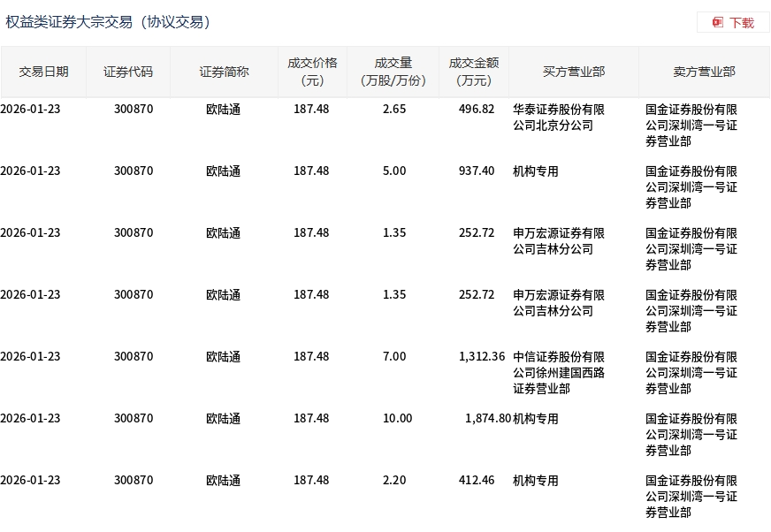Click the Excel download icon
The height and width of the screenshot is (532, 771).
click(717, 22)
